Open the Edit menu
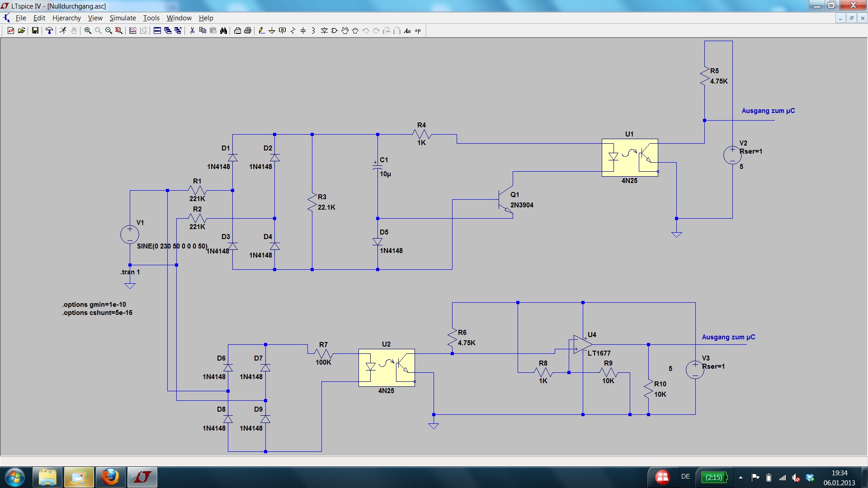This screenshot has width=868, height=488. 39,18
